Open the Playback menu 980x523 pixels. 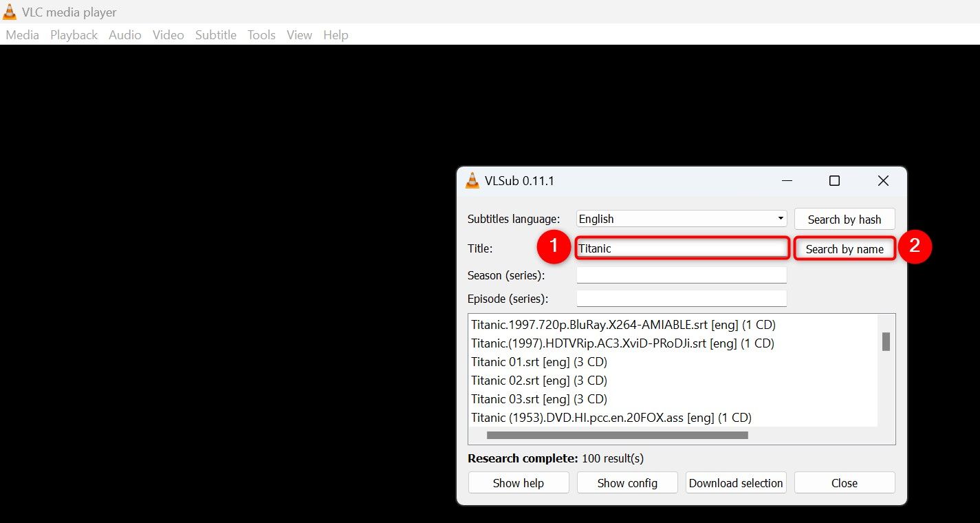pos(74,35)
